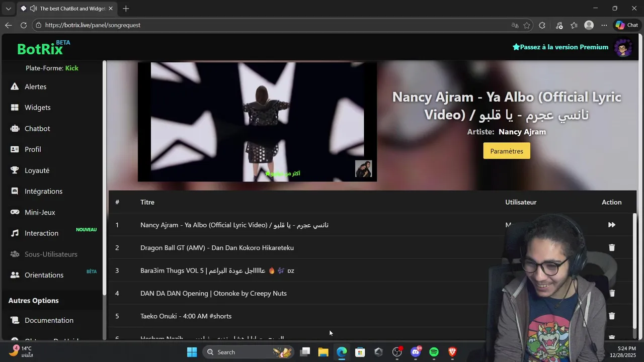Screen dimensions: 644x362
Task: Click the Titre column header
Action: pyautogui.click(x=147, y=202)
